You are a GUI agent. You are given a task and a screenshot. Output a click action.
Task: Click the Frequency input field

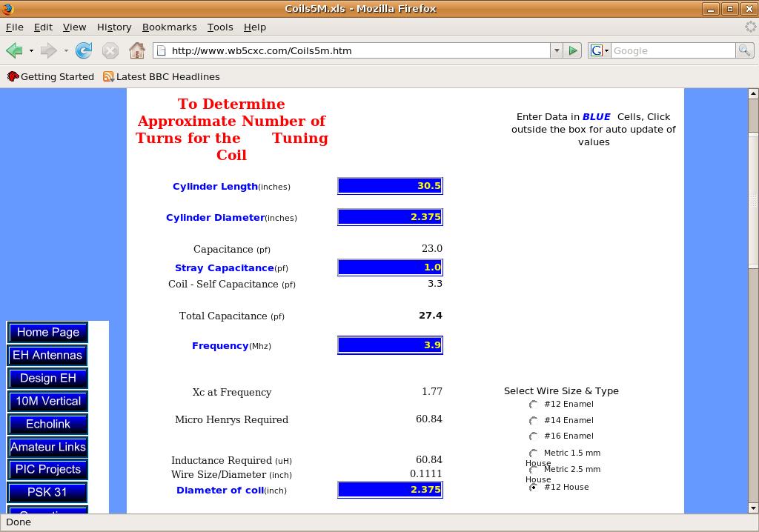coord(390,345)
